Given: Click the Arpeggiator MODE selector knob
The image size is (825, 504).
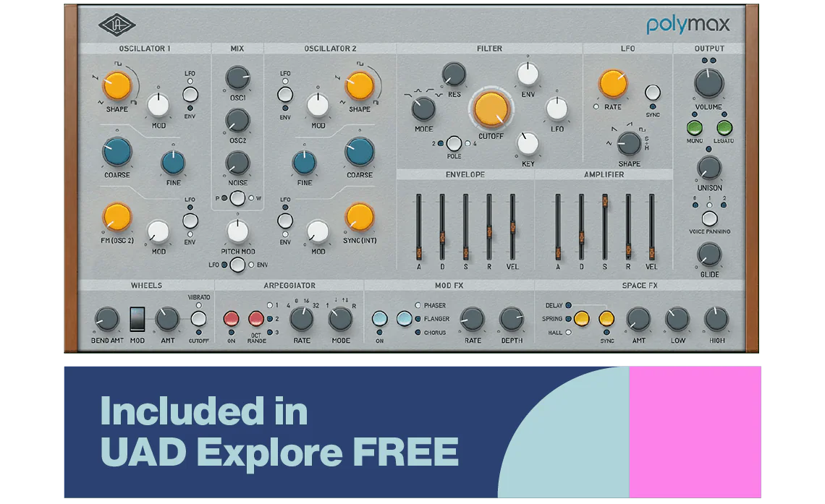Looking at the screenshot, I should 340,318.
